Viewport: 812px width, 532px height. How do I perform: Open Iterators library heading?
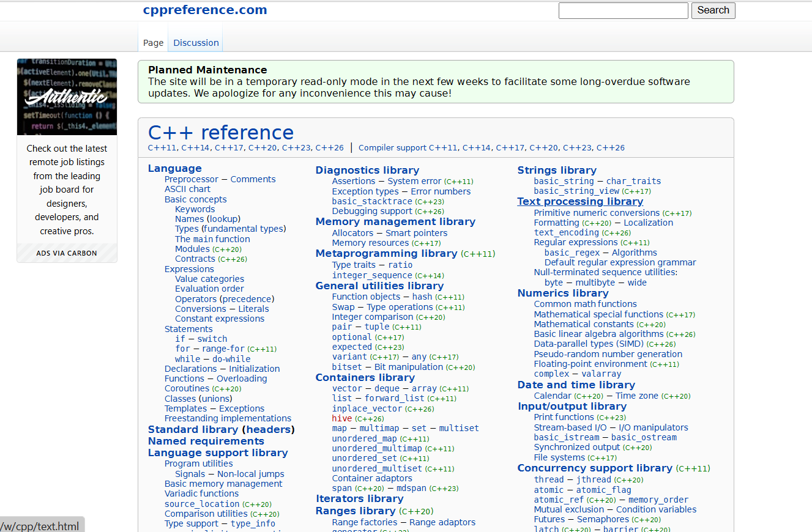(359, 498)
